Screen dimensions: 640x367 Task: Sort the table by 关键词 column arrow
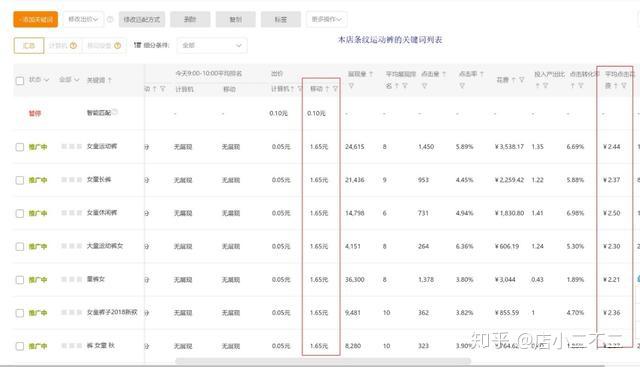tap(110, 80)
